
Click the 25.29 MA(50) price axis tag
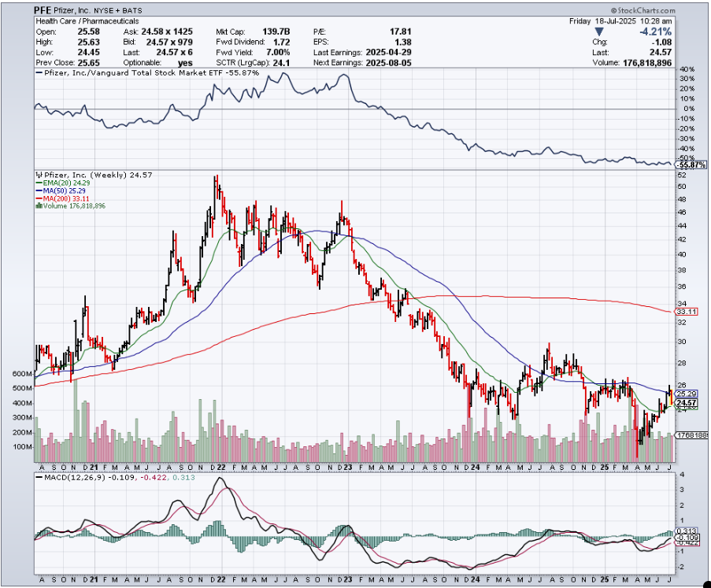click(x=687, y=394)
